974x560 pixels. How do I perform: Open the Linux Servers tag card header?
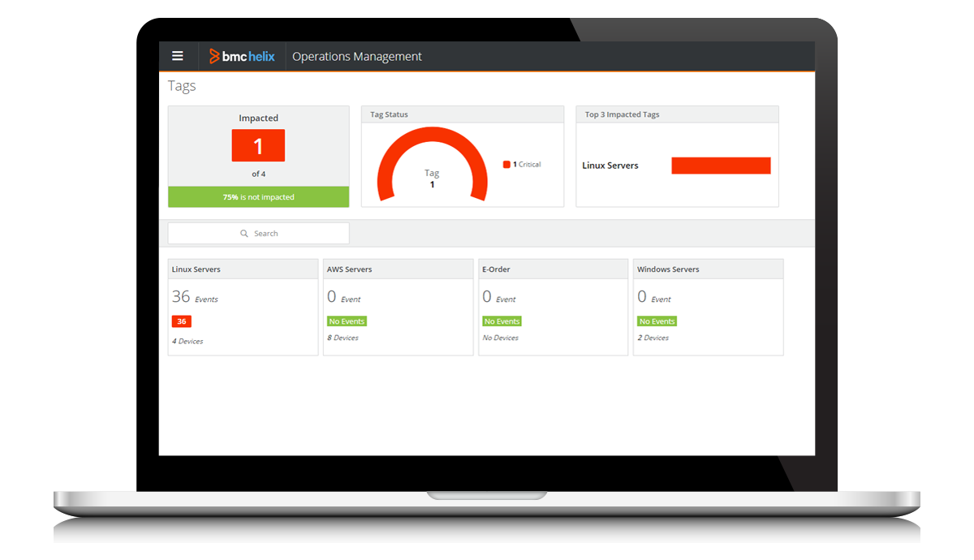point(243,269)
